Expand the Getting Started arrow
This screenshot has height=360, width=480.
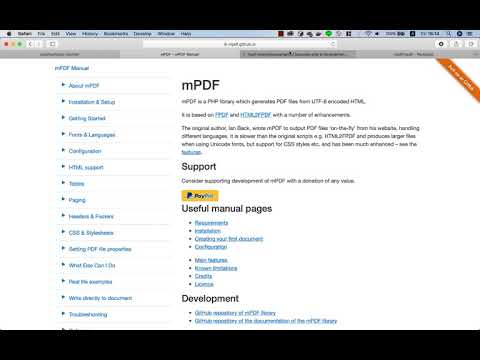63,117
